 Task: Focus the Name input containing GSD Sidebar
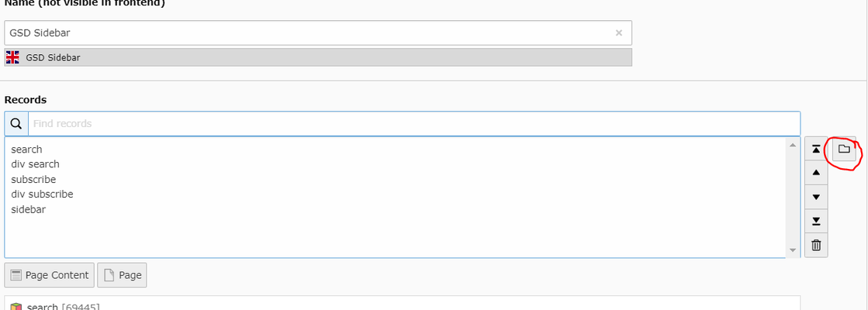coord(310,33)
